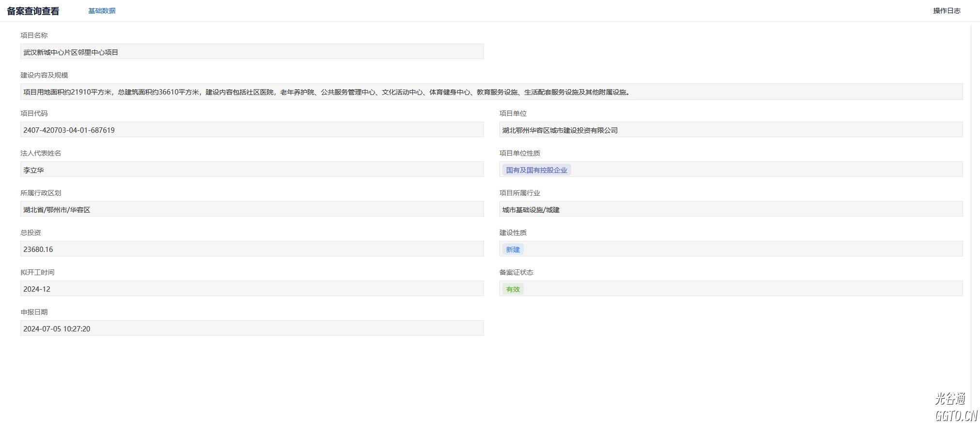Click the 建设性质 field area
Screen dimensions: 980x423
(741, 249)
